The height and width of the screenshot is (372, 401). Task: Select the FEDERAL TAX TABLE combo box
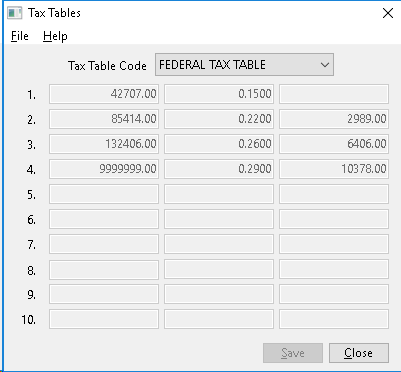(x=244, y=65)
